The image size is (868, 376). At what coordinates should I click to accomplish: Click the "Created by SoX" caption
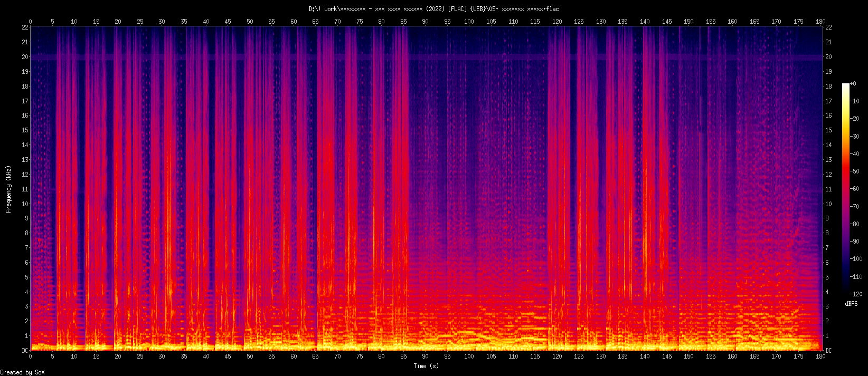[x=23, y=372]
